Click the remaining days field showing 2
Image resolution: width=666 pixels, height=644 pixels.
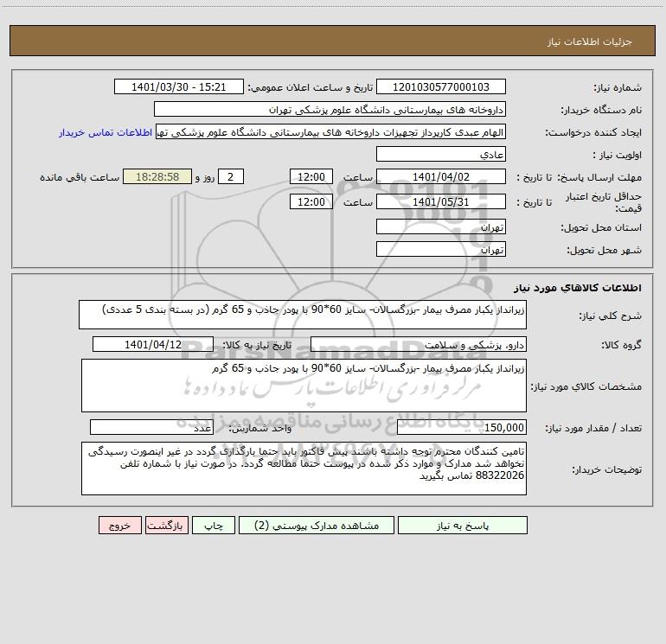231,176
